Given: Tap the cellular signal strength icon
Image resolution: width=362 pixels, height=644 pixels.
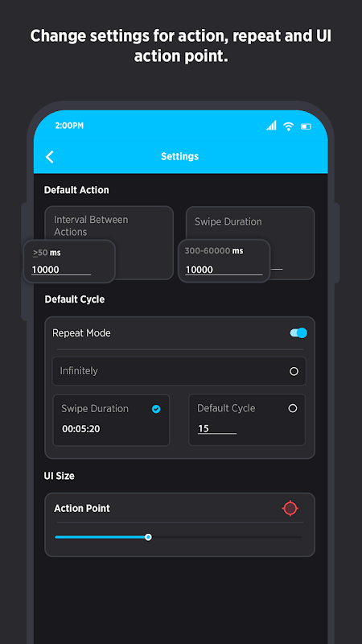Looking at the screenshot, I should coord(271,126).
